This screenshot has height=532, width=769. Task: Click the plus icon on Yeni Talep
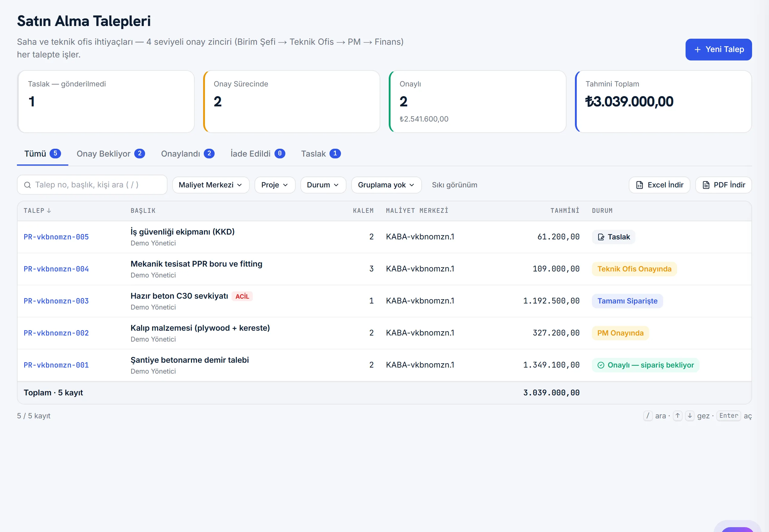697,50
